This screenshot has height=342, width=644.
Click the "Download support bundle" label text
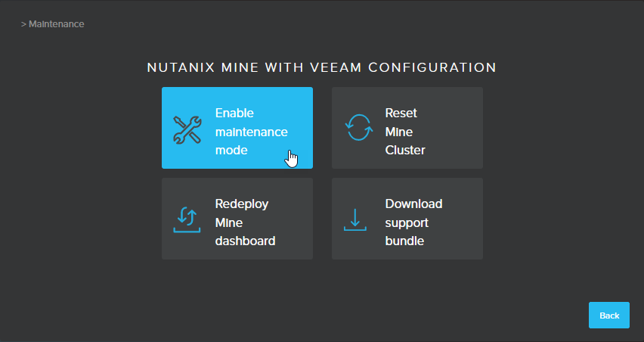[413, 222]
